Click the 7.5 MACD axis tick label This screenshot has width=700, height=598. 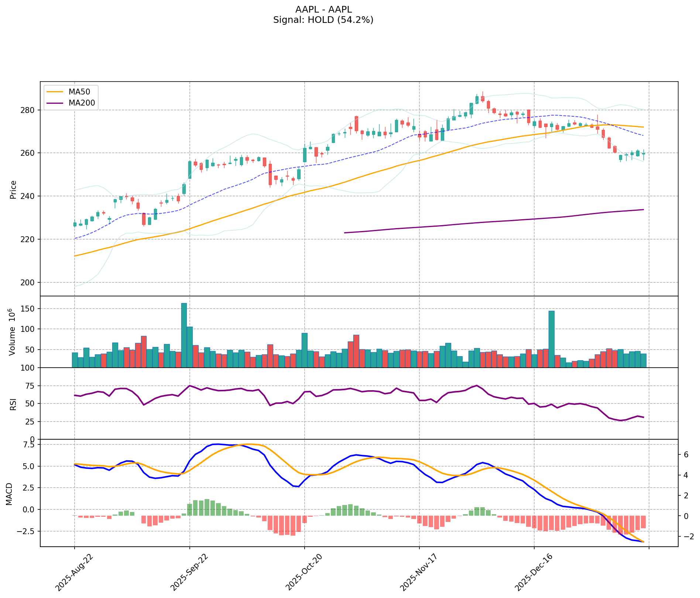30,445
